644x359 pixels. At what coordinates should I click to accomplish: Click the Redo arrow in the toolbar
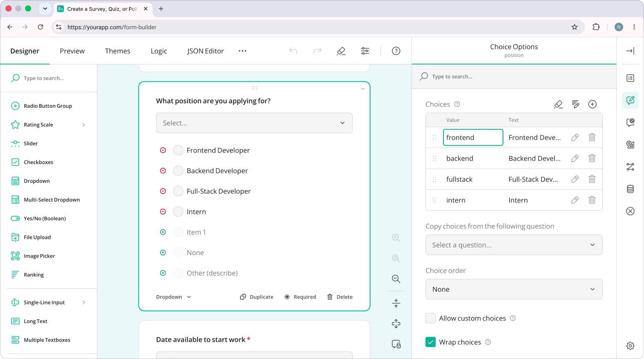(x=317, y=51)
